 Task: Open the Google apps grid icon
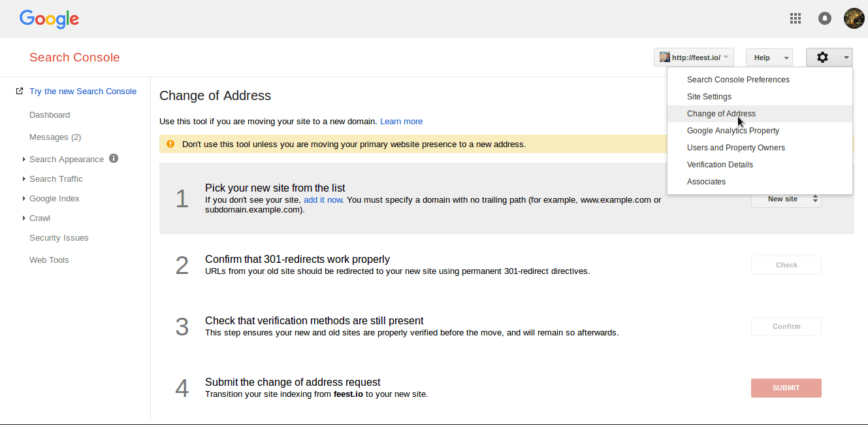[x=796, y=18]
